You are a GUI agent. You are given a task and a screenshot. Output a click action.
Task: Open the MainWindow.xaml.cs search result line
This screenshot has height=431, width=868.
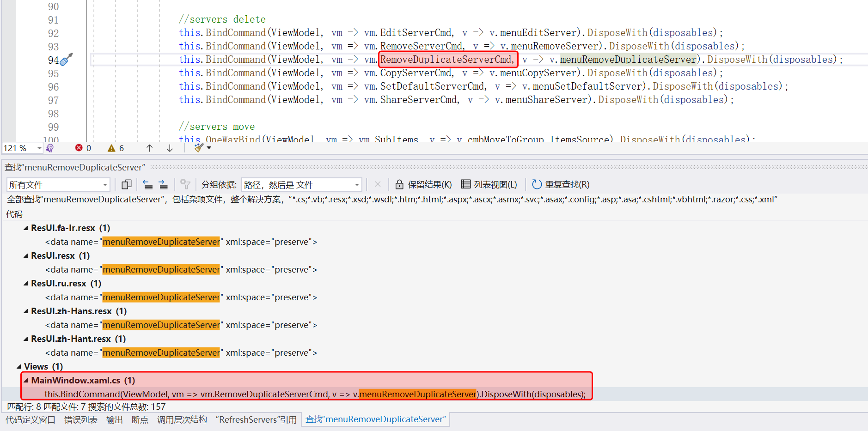pos(314,394)
